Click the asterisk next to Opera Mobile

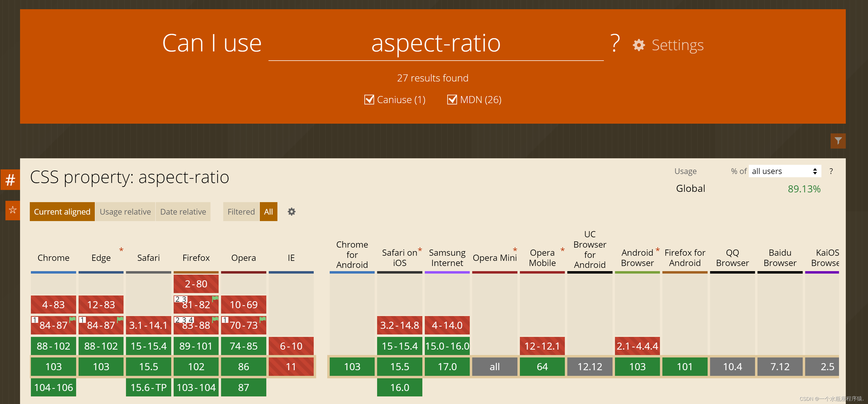point(562,250)
